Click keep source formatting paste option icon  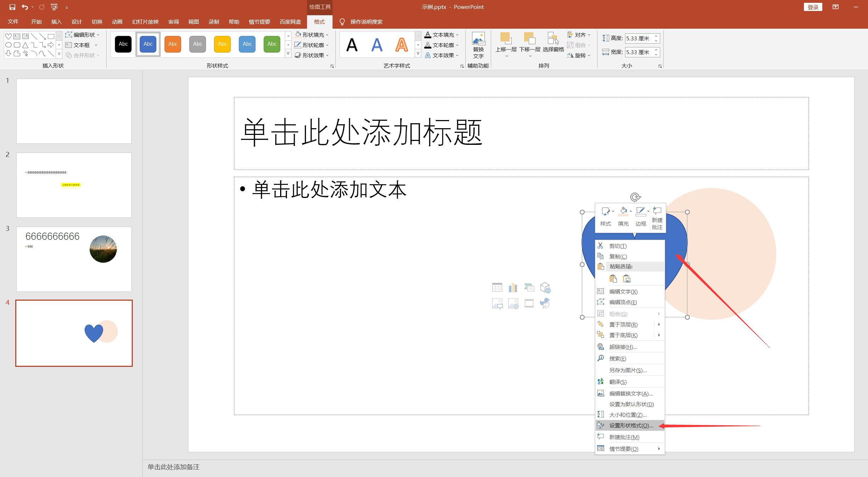coord(613,279)
